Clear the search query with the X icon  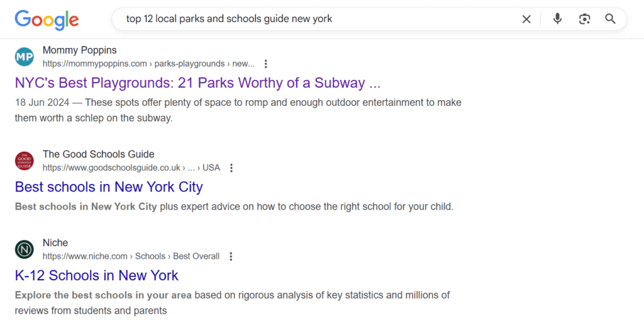(x=526, y=19)
